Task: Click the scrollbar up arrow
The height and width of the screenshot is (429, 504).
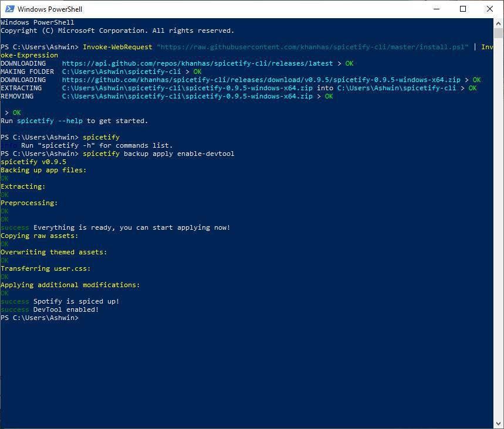Action: 499,23
